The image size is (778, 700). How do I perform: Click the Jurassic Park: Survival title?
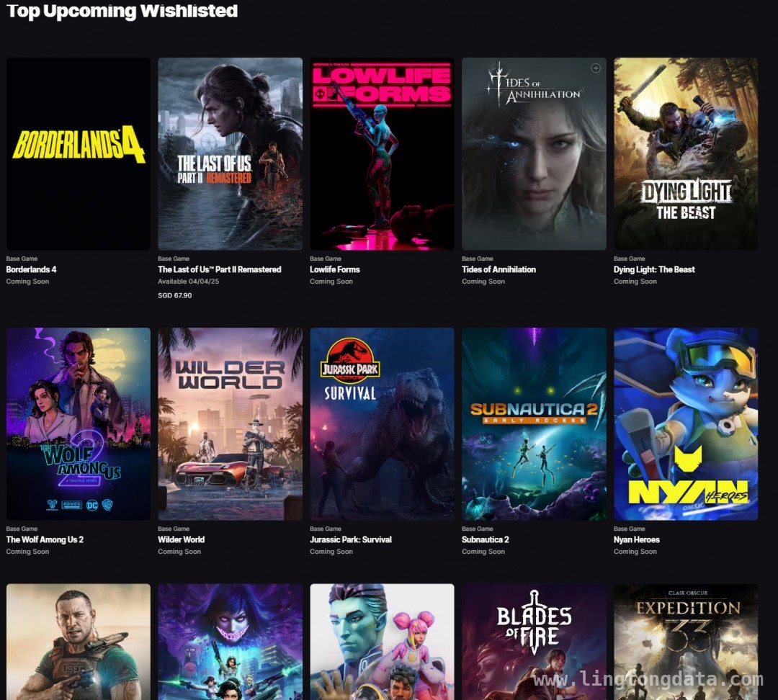pos(351,539)
